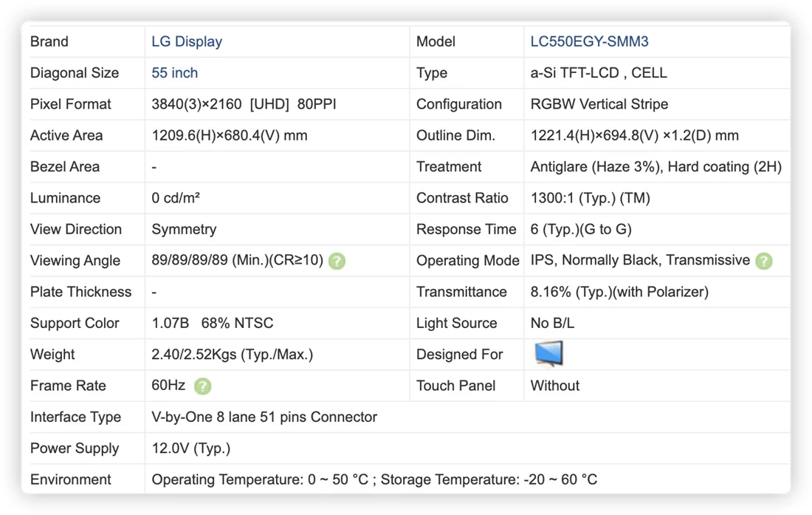Click the help icon next to Operating Mode
The height and width of the screenshot is (515, 812).
[763, 261]
